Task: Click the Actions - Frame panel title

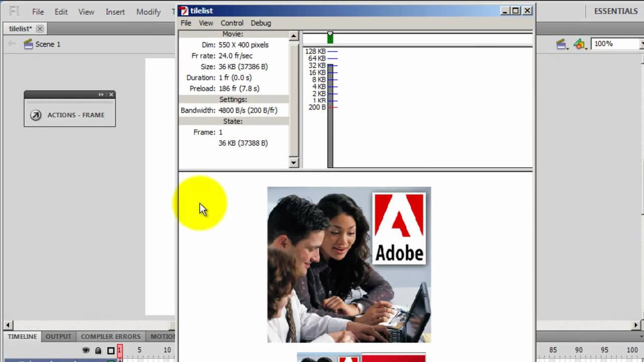Action: pyautogui.click(x=76, y=115)
